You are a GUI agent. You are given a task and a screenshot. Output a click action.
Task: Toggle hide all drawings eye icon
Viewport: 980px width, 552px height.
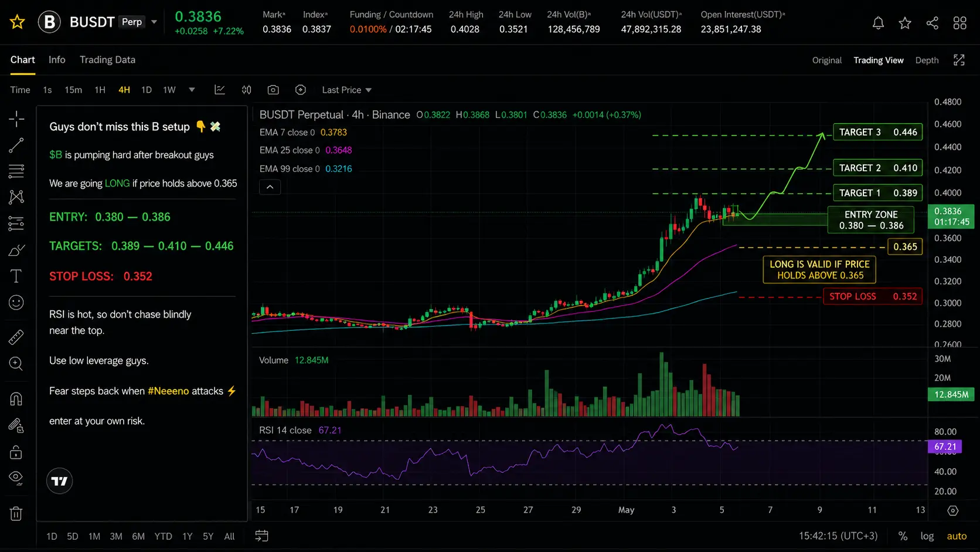(16, 478)
